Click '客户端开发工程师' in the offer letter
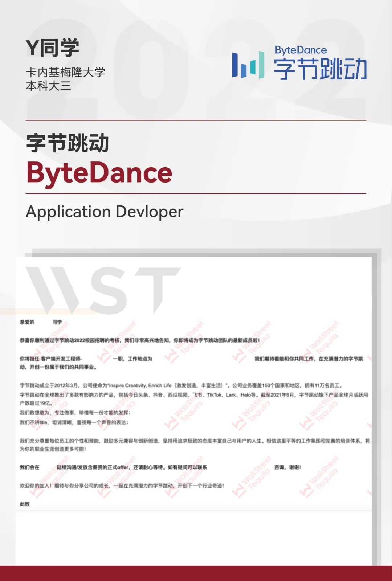Image resolution: width=392 pixels, height=581 pixels. pos(61,359)
